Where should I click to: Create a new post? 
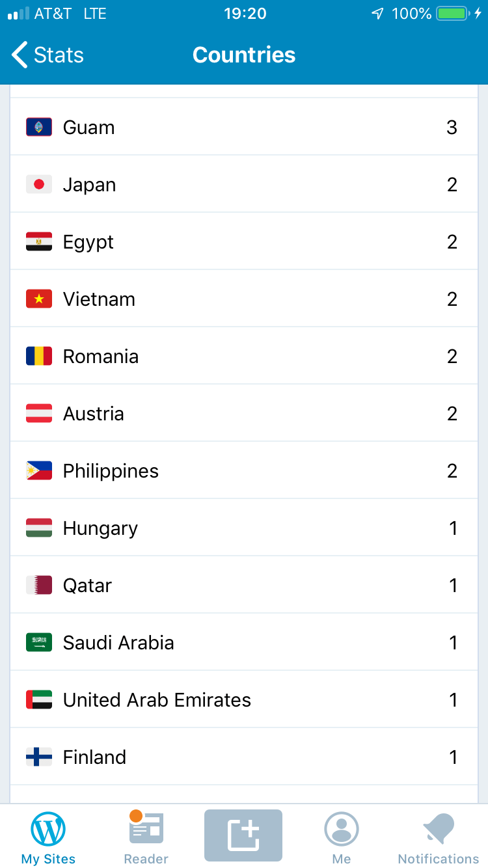pos(243,835)
